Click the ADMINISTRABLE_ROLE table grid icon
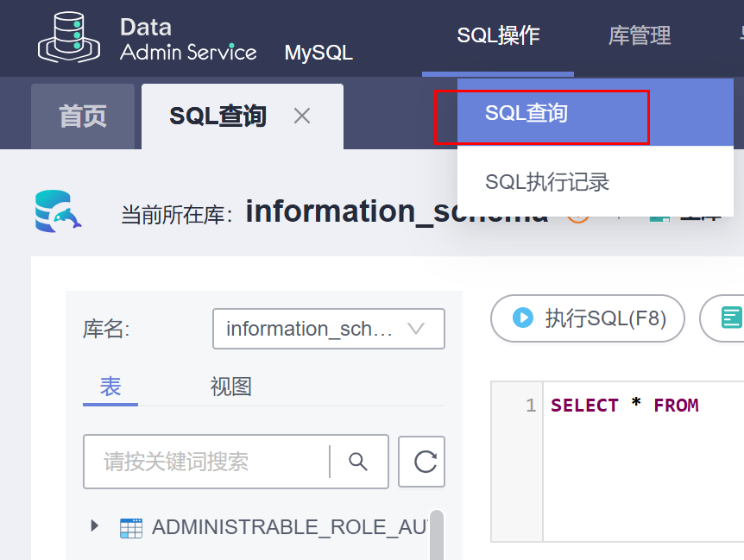The width and height of the screenshot is (744, 560). click(x=130, y=527)
